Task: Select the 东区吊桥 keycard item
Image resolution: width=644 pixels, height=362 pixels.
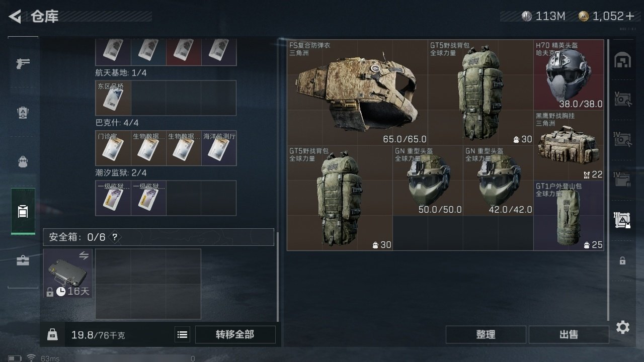Action: [x=113, y=98]
